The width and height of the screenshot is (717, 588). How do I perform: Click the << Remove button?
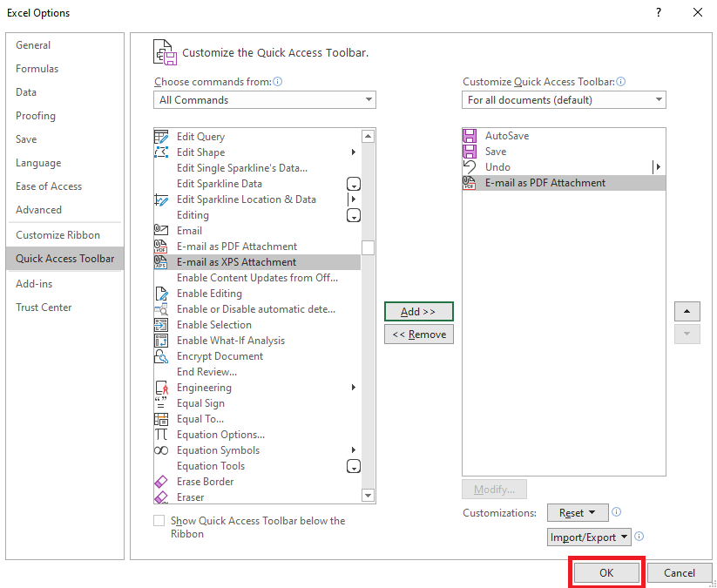[x=419, y=335]
